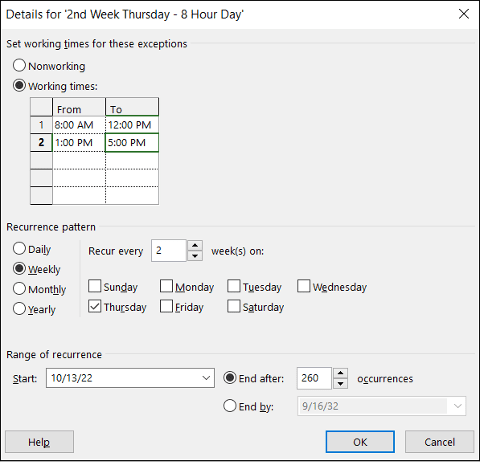Select the Nonworking radio option

tap(19, 66)
